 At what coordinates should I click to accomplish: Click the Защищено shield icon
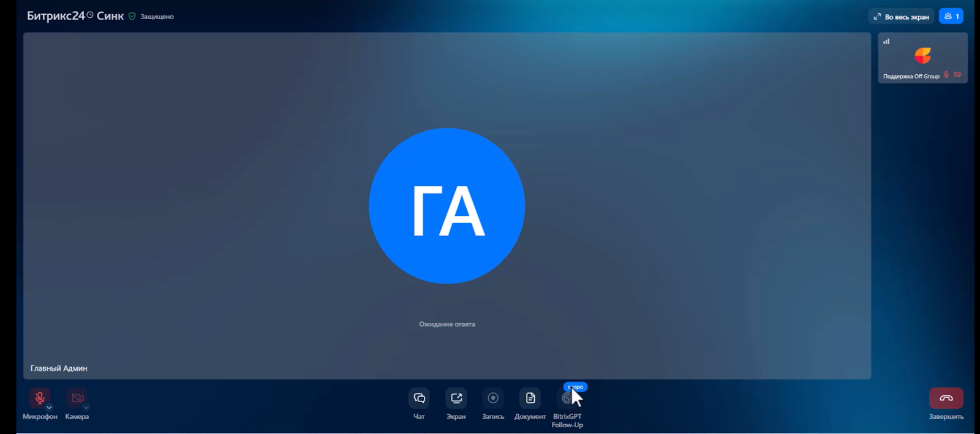point(132,17)
